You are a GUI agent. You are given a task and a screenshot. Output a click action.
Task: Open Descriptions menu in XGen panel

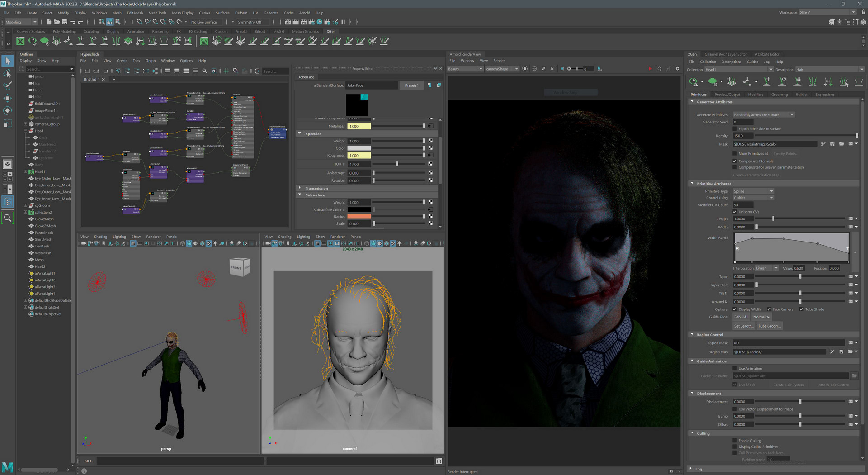pos(731,62)
